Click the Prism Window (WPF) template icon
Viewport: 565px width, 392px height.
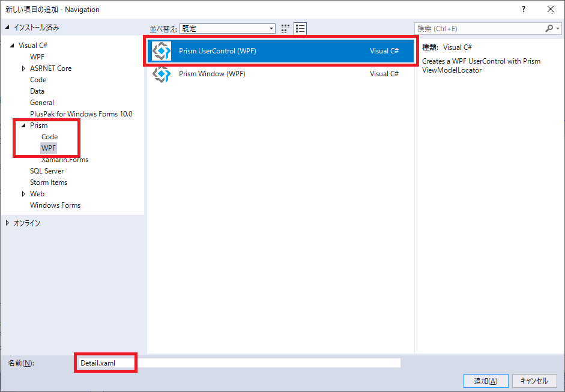tap(161, 73)
